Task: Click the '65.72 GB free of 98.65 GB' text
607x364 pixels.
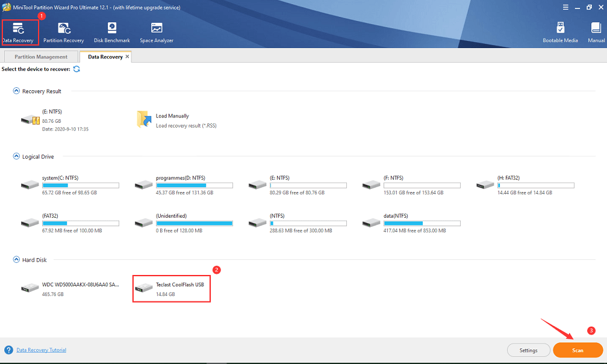Action: coord(70,193)
